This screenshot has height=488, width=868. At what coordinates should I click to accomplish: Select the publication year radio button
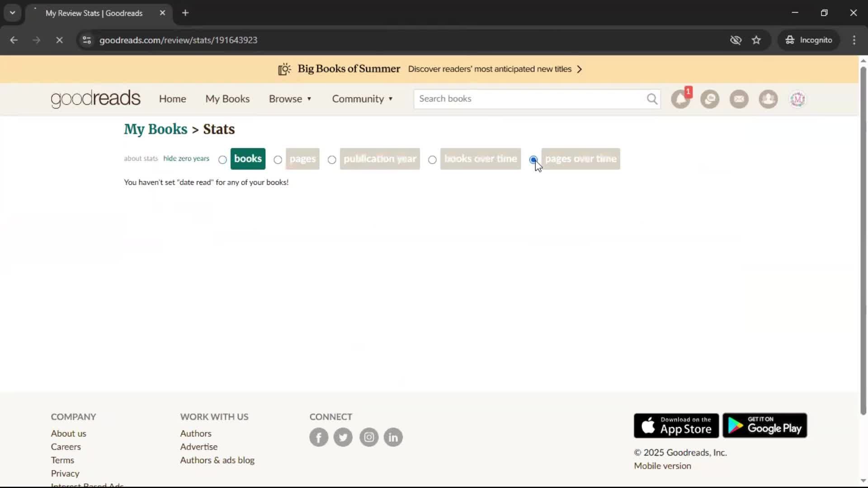coord(332,160)
